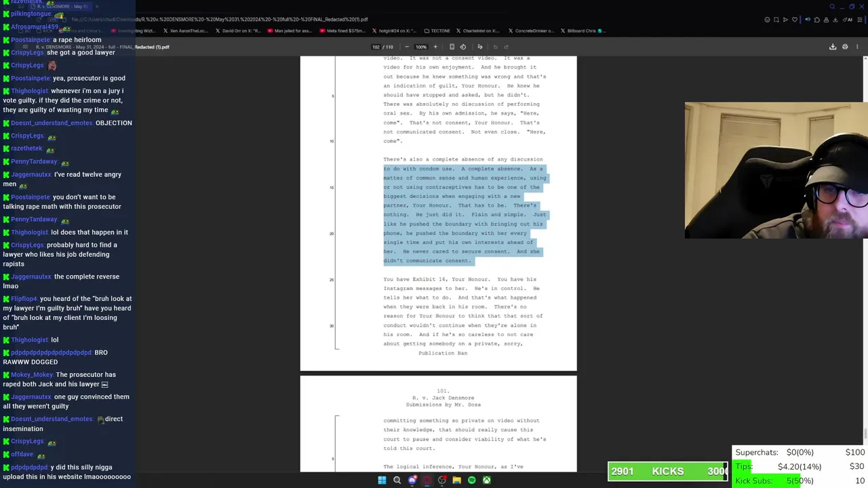Image resolution: width=868 pixels, height=488 pixels.
Task: Open the PDF viewer more options menu
Action: click(x=857, y=47)
